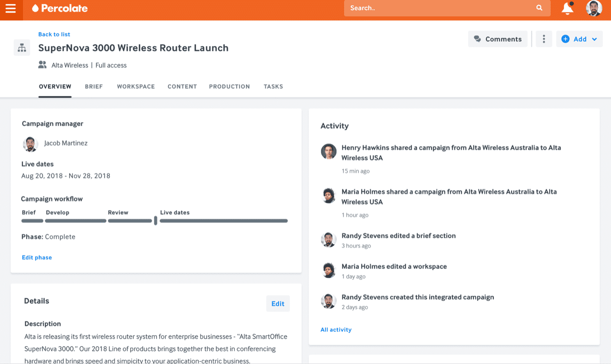611x364 pixels.
Task: Click the Back to list link
Action: 54,34
